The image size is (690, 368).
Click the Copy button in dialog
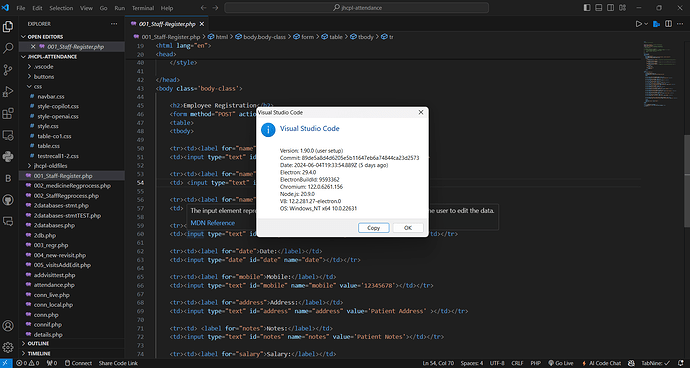point(373,228)
